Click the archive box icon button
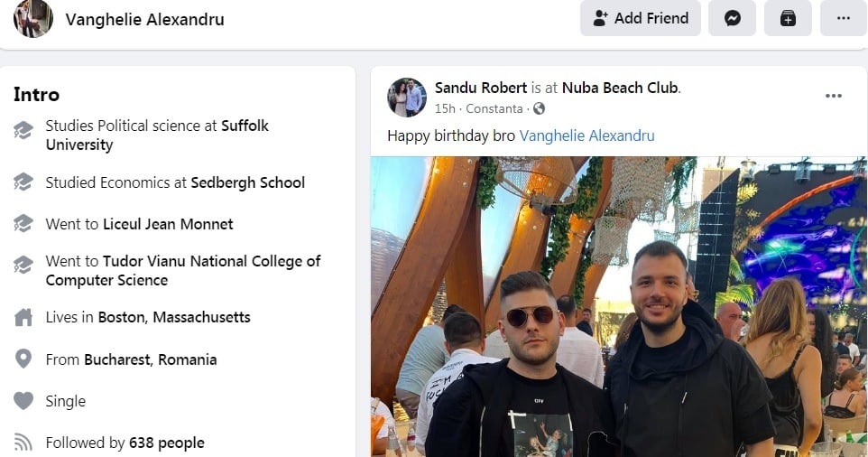The image size is (868, 457). coord(788,18)
